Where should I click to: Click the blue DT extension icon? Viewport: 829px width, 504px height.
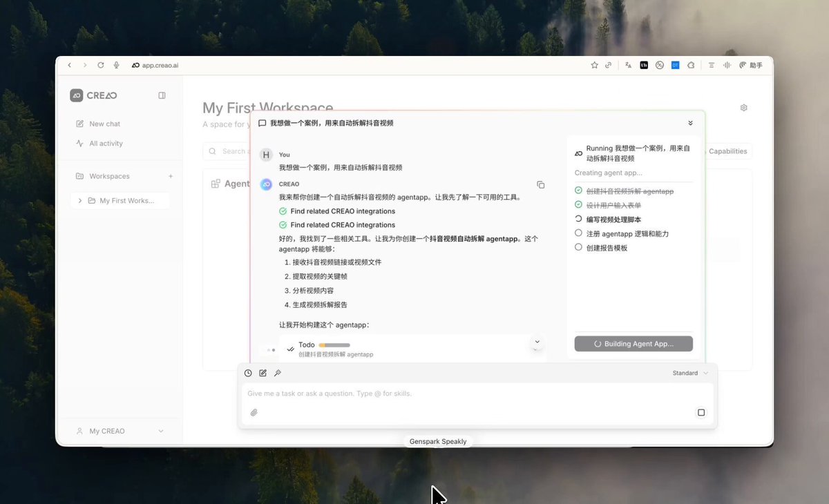676,65
